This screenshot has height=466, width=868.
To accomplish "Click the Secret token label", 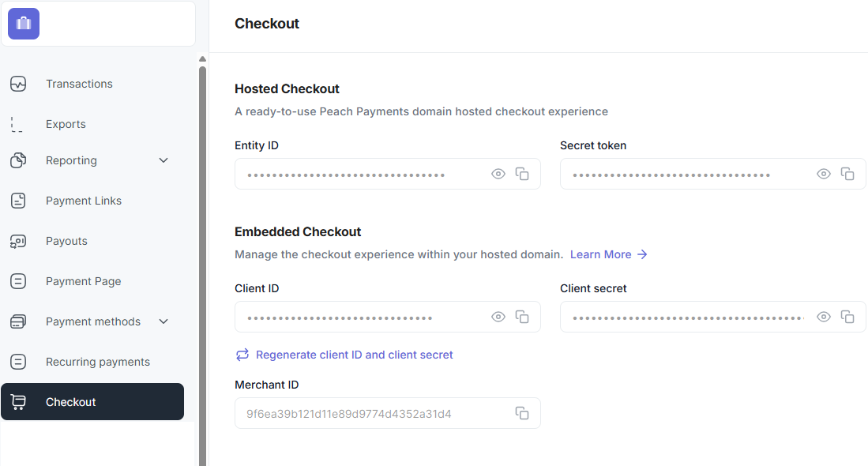I will (593, 145).
